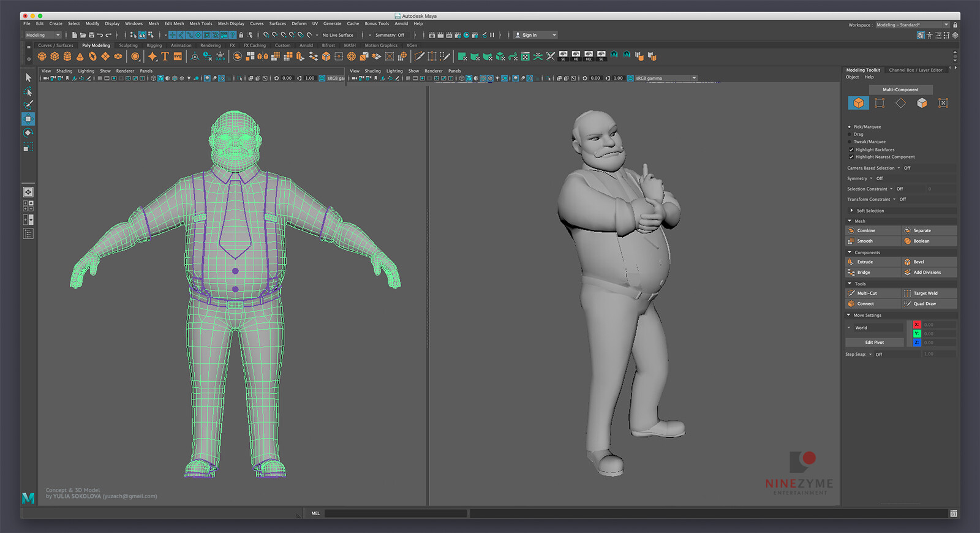Click the Multi-Cut tool button
The height and width of the screenshot is (533, 980).
(873, 293)
